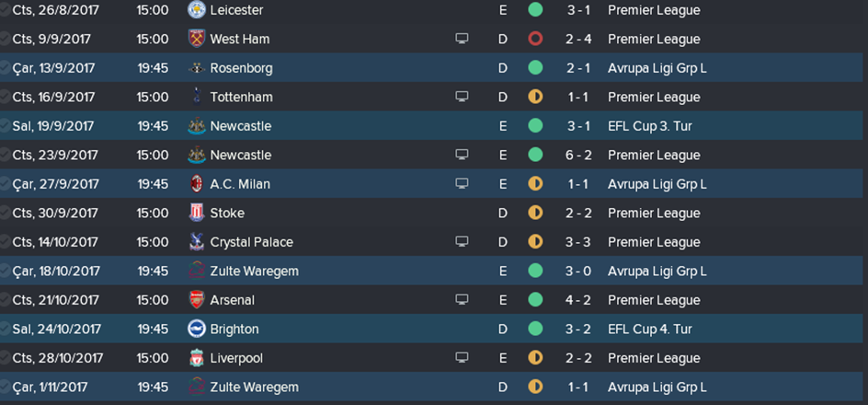Click the Brighton club badge
The height and width of the screenshot is (405, 868).
coord(196,329)
